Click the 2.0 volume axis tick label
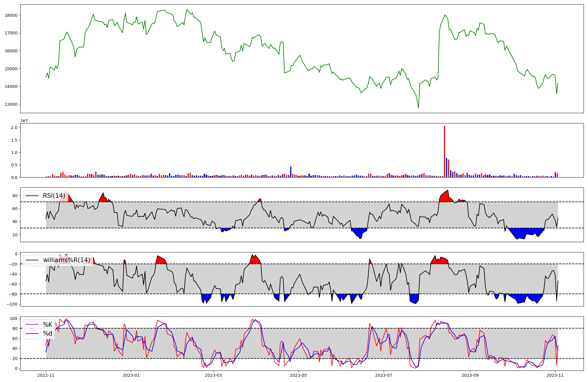Viewport: 588px width, 382px height. pos(14,128)
